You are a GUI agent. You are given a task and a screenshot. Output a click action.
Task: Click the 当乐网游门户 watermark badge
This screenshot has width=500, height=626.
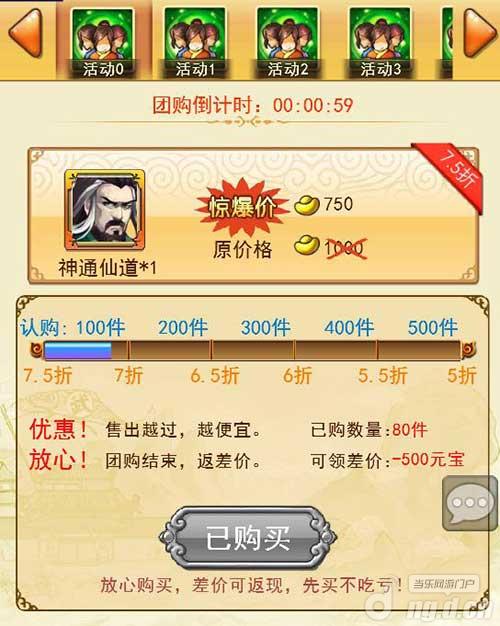tap(444, 584)
